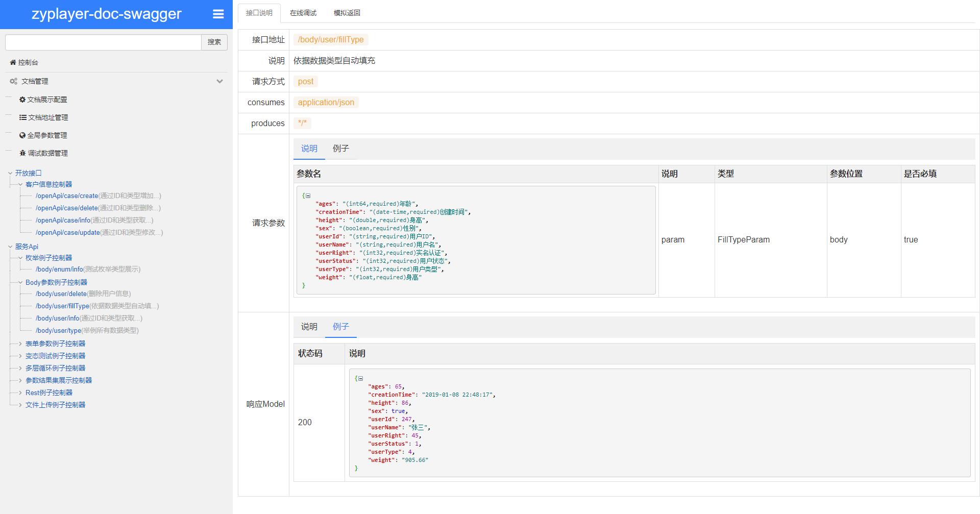Select 例子 tab in request parameters
980x514 pixels.
click(x=340, y=149)
